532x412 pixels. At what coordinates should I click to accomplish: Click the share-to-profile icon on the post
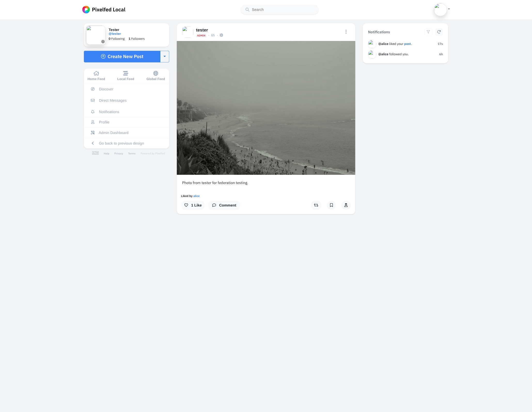[x=346, y=205]
